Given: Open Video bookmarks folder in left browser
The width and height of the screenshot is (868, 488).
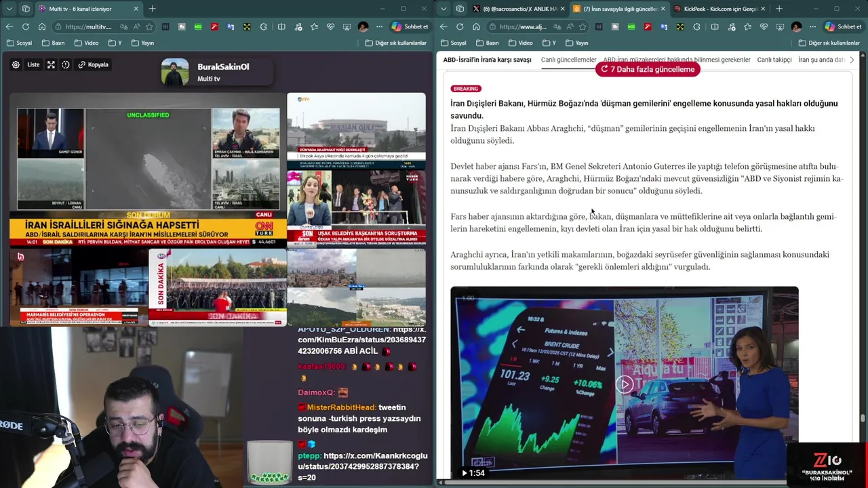Looking at the screenshot, I should 87,43.
